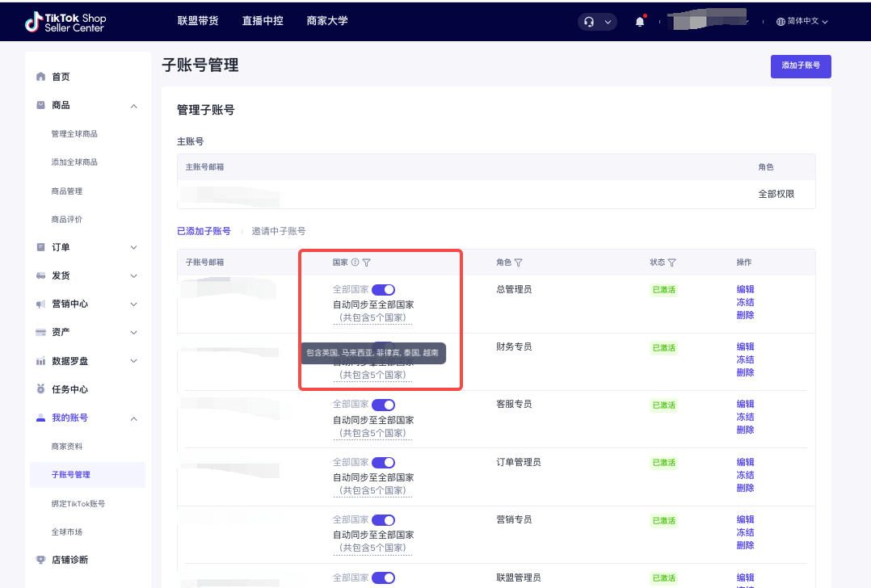Screen dimensions: 871x588
Task: Click the 任务中心 medal icon
Action: pos(40,388)
